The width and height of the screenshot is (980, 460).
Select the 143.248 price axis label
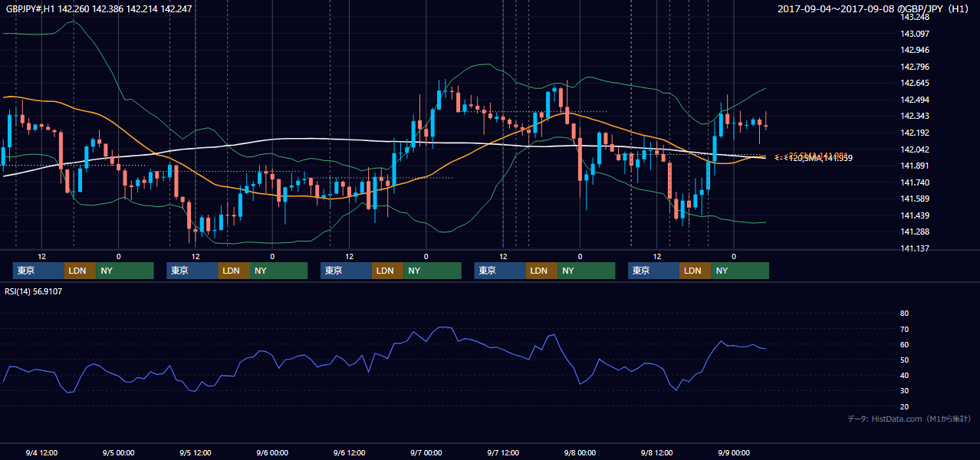916,17
